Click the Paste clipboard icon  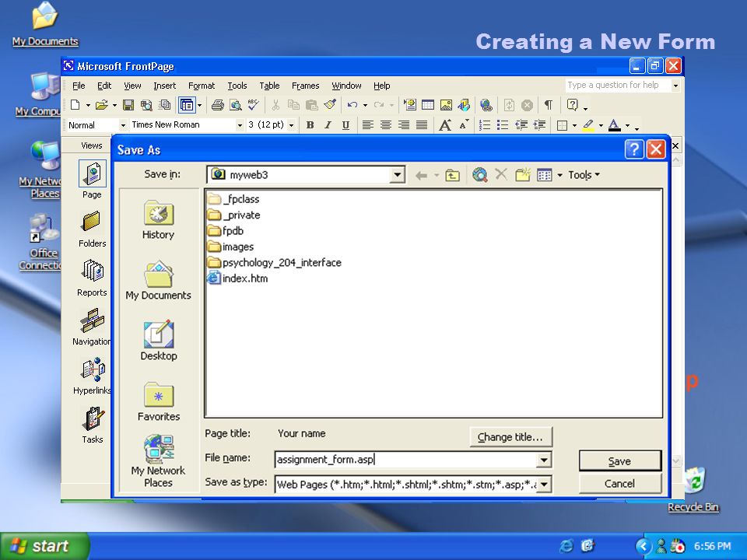(x=312, y=105)
